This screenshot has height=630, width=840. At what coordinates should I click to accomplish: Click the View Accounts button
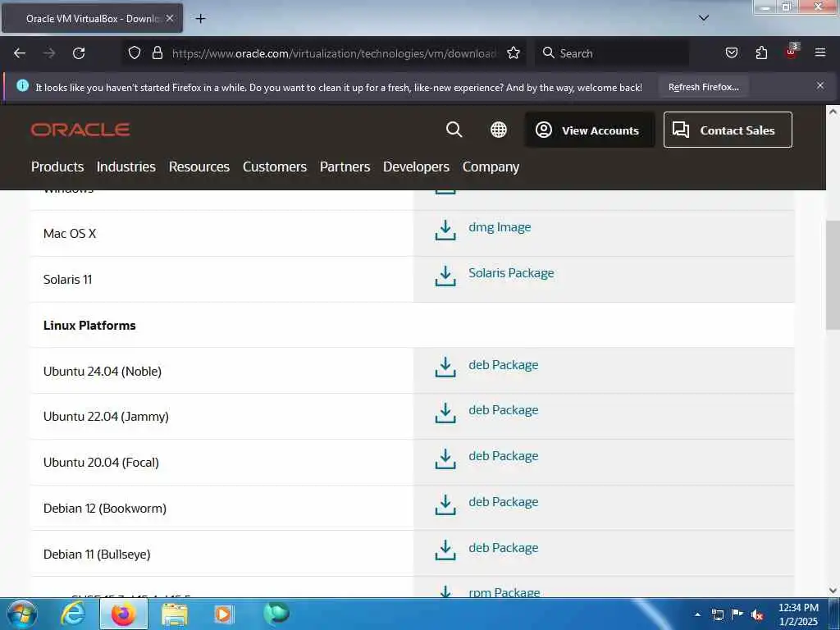pos(589,130)
